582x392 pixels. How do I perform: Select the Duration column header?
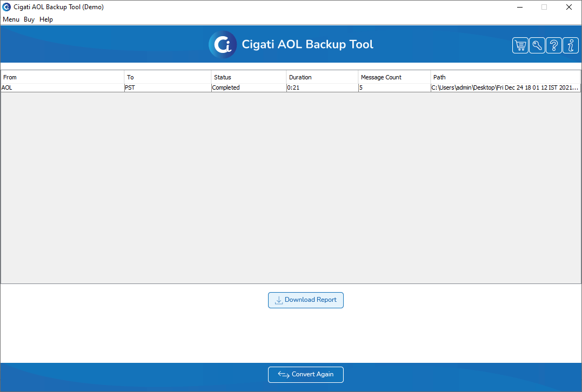322,77
